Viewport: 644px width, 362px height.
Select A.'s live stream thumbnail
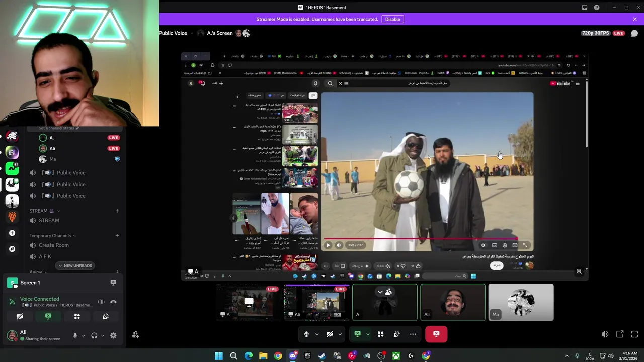(x=249, y=302)
